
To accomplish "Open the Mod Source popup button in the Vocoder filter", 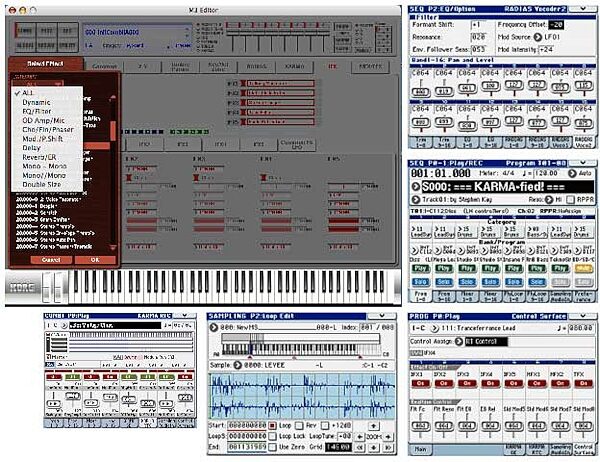I will tap(538, 37).
